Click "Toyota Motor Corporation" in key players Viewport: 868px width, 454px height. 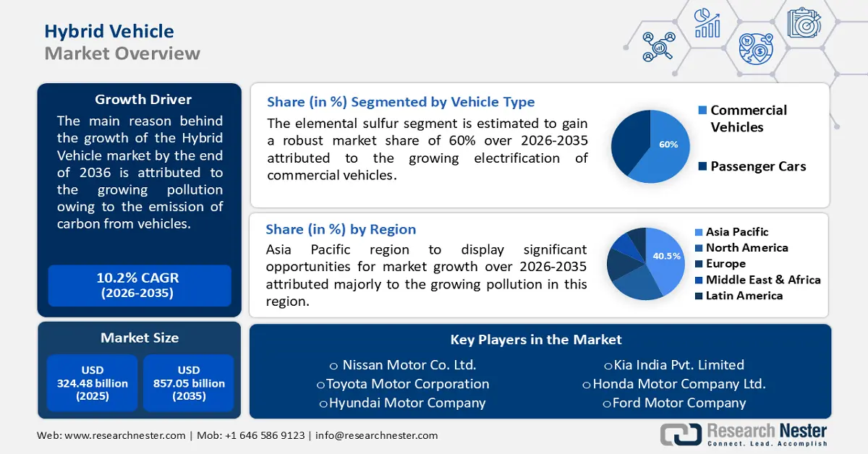coord(408,384)
